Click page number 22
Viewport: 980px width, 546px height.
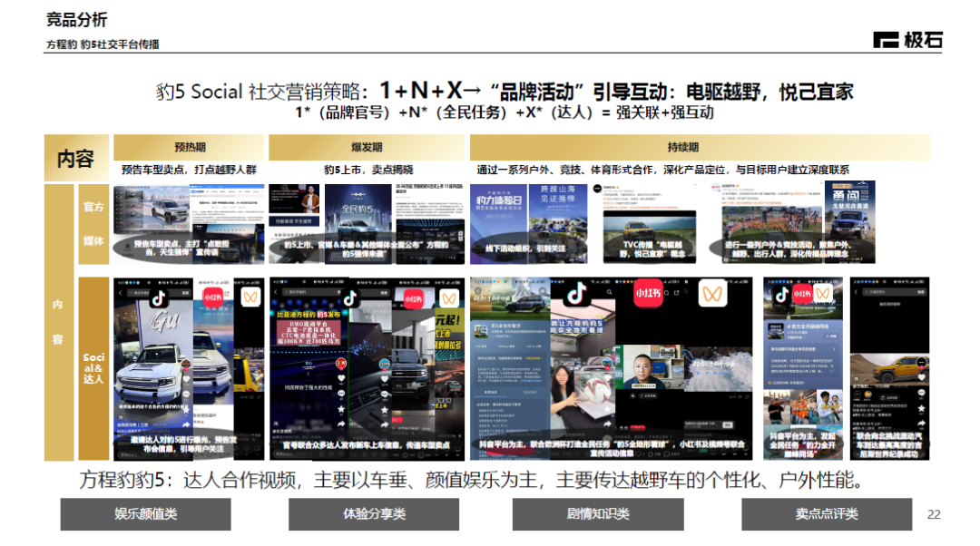click(934, 514)
